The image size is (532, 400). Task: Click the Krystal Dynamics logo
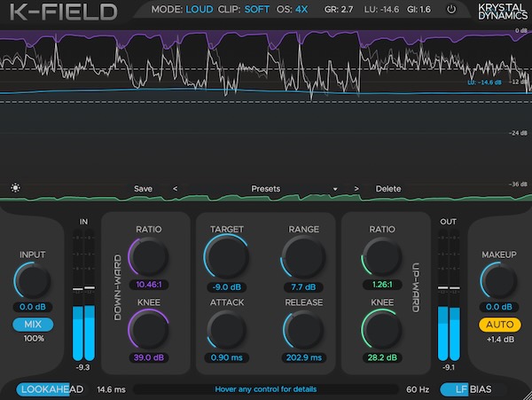503,12
